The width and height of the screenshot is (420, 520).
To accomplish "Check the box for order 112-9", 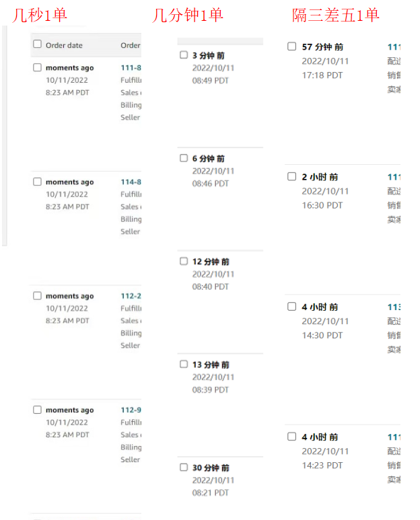I will click(37, 410).
